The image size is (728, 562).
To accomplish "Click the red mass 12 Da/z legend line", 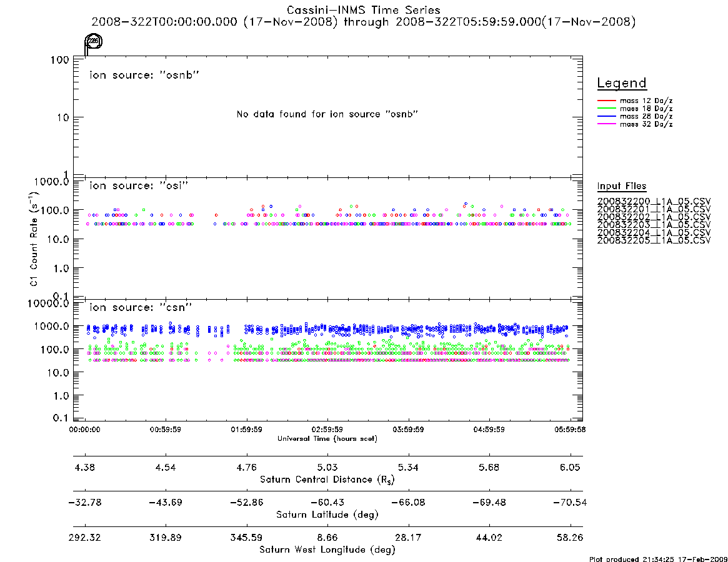I will click(606, 101).
